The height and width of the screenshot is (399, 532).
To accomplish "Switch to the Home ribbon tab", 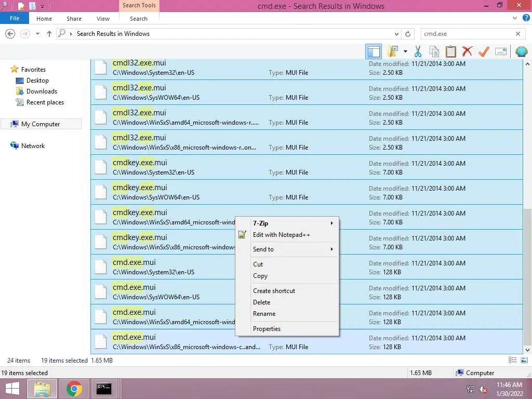I will point(44,19).
